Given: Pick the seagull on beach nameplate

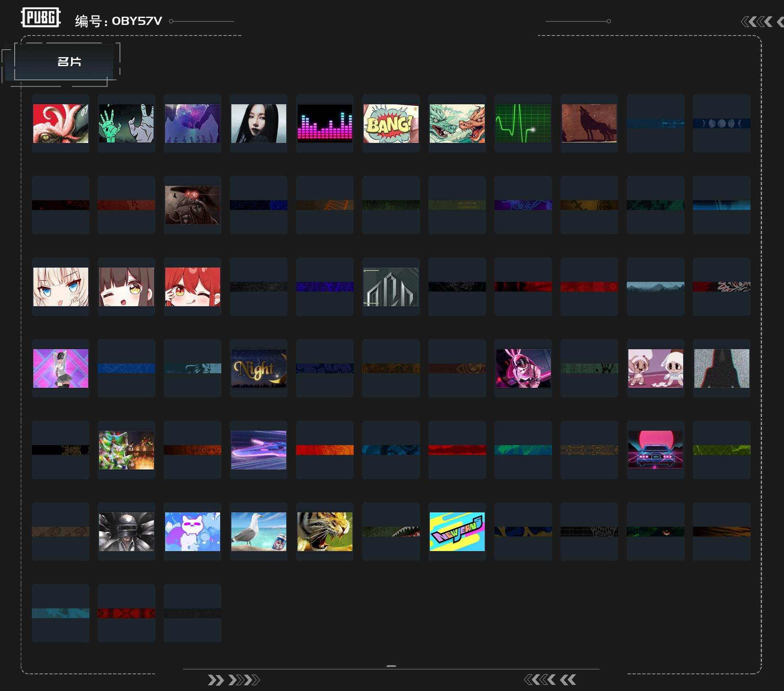Looking at the screenshot, I should click(258, 531).
